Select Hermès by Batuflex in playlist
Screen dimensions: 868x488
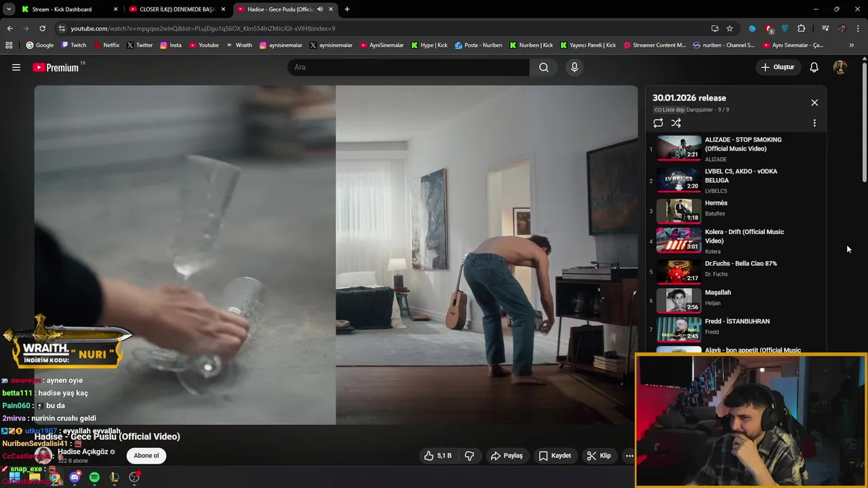(734, 211)
